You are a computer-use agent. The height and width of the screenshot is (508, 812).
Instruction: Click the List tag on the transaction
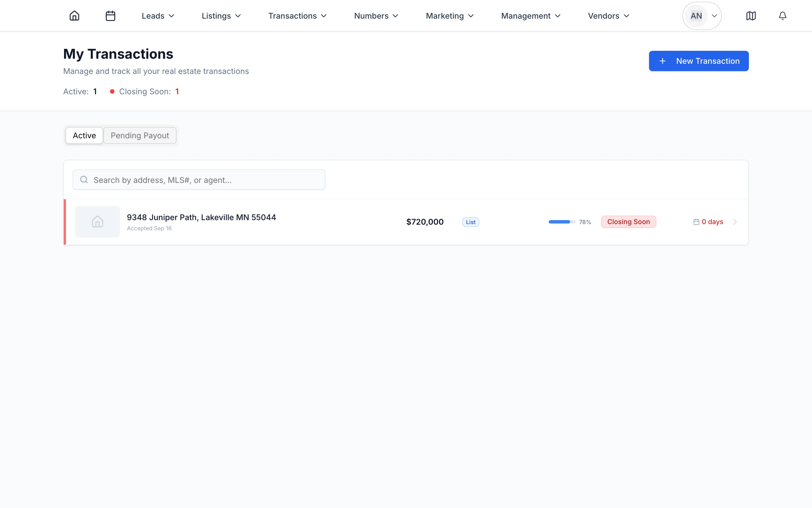coord(471,222)
